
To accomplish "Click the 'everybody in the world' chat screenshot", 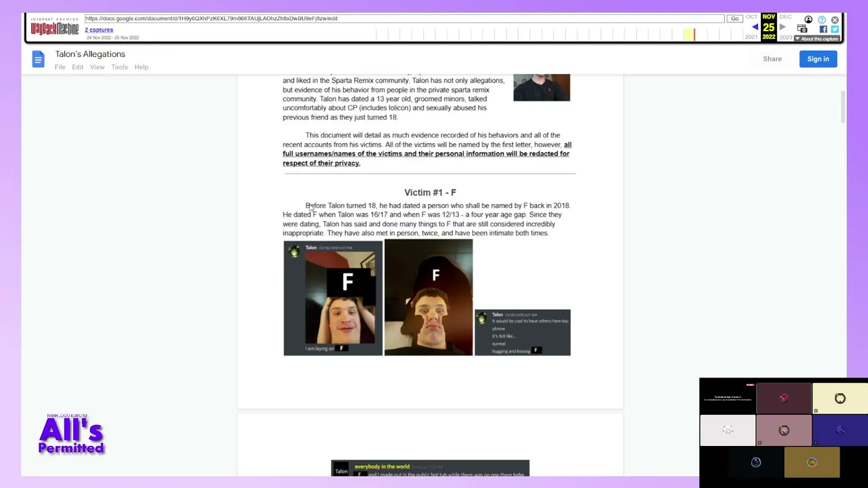I will click(x=430, y=468).
